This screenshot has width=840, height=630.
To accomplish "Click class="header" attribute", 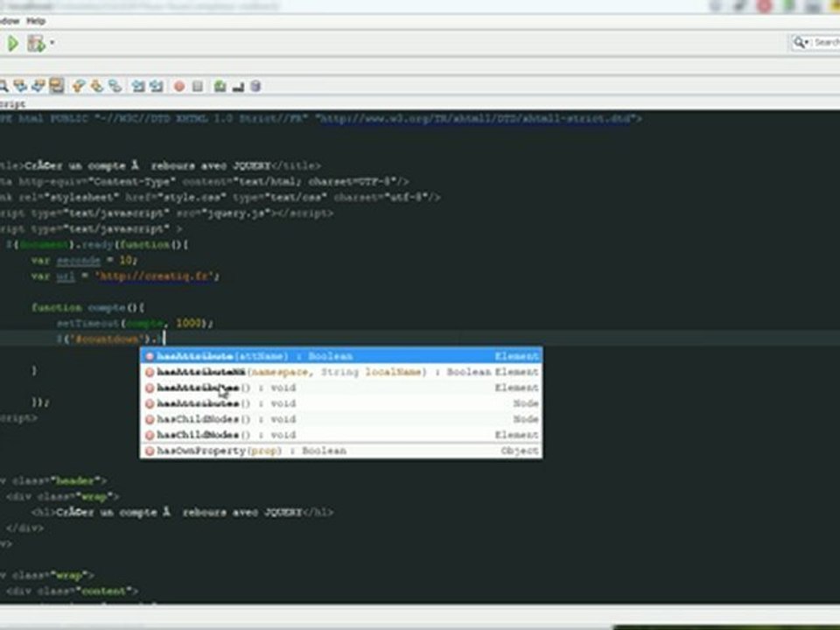I will pos(59,481).
